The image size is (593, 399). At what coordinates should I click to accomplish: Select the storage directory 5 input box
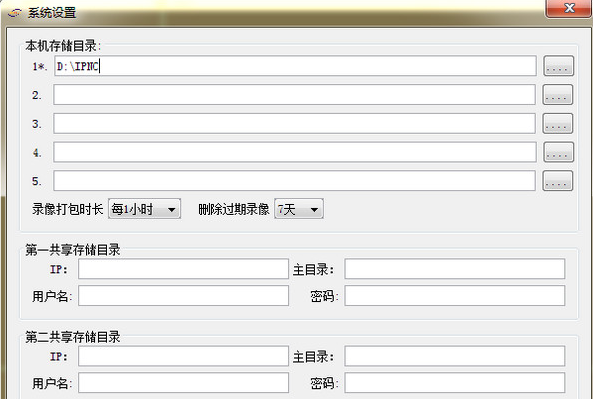(295, 181)
